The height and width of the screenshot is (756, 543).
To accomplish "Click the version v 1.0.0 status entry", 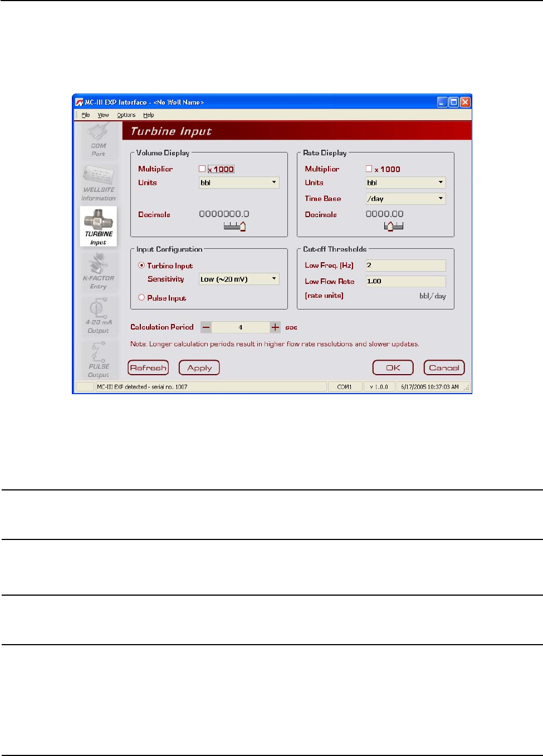I will [379, 387].
